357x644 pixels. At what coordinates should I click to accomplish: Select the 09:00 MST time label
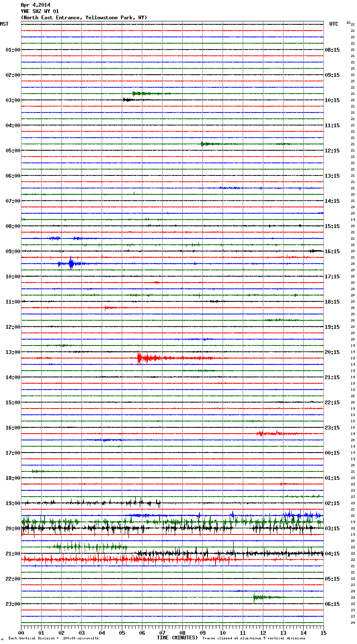(x=13, y=251)
